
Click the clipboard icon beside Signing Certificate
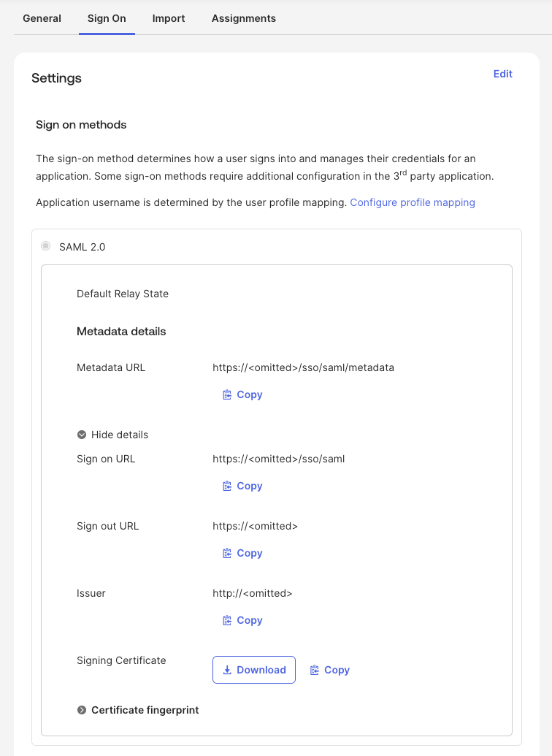coord(315,670)
